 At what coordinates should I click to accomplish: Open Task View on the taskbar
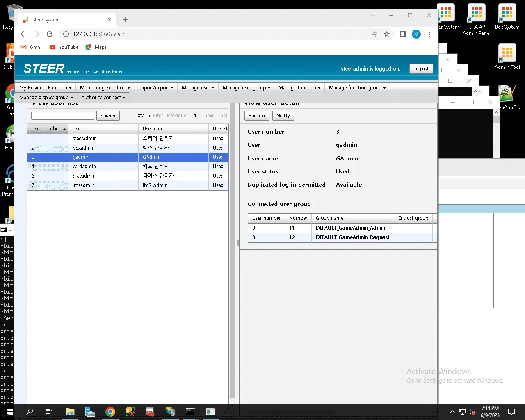pyautogui.click(x=49, y=411)
